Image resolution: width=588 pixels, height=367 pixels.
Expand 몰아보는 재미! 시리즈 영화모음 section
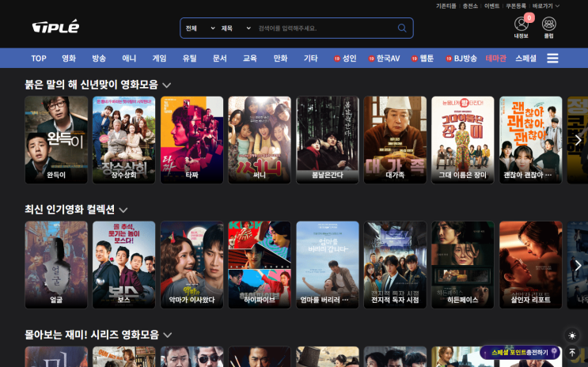[168, 335]
